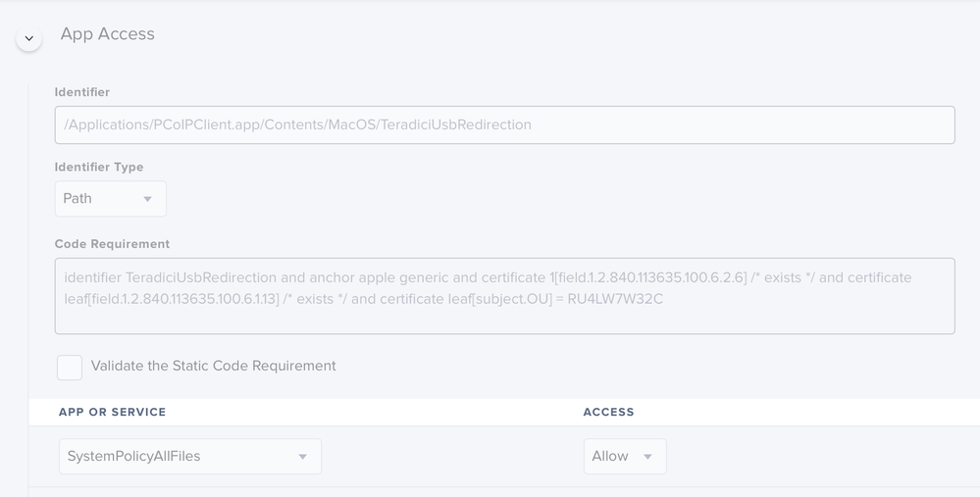
Task: Open the SystemPolicyAllFiles service dropdown
Action: (190, 457)
